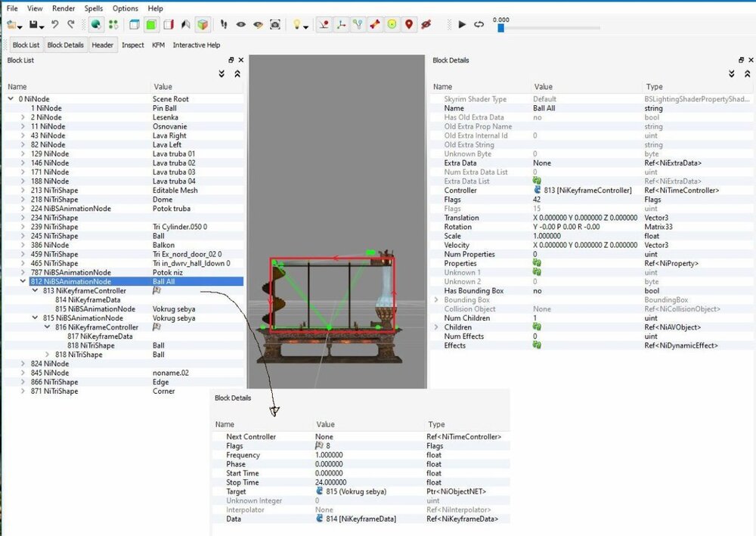Open the Spells menu
Screen dimensions: 756x536
[94, 8]
